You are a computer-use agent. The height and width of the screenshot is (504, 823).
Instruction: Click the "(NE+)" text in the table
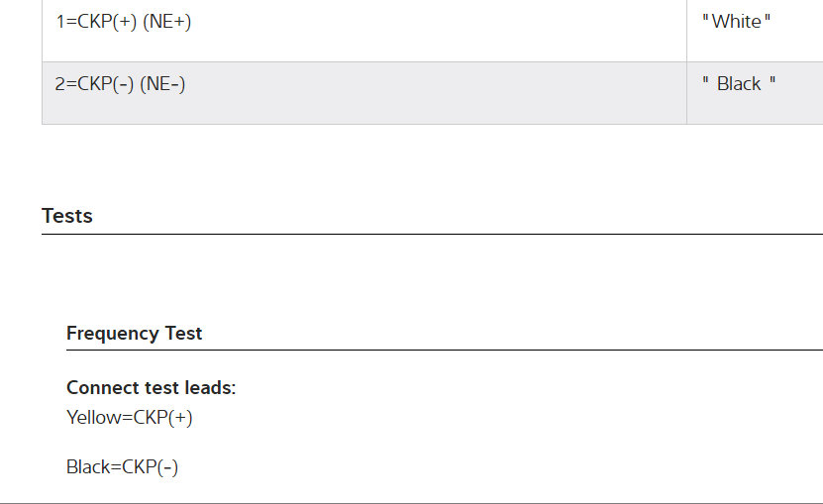pos(167,21)
